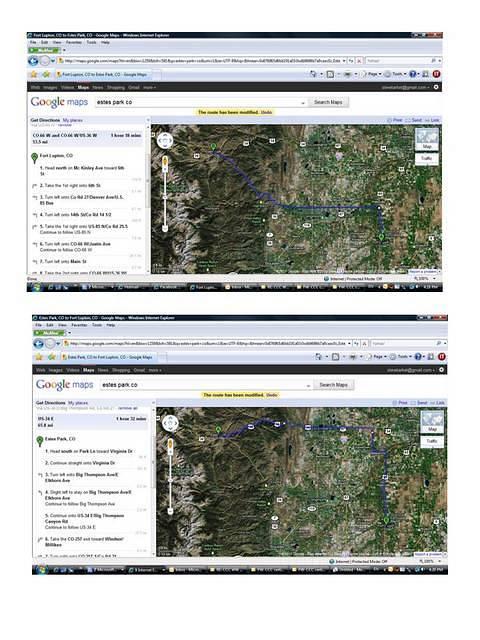Expand search box dropdown arrow in Fort Lupton-to-Estes window
This screenshot has width=480, height=640.
[x=303, y=102]
